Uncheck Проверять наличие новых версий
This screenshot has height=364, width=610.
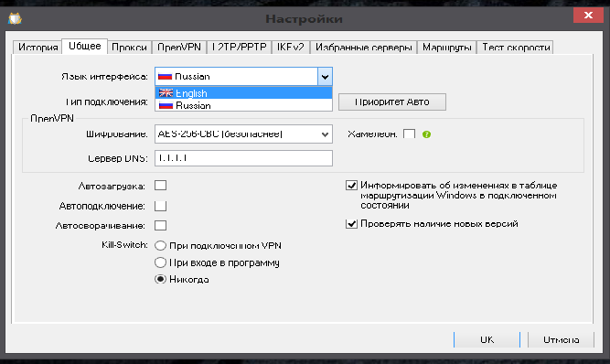point(351,223)
